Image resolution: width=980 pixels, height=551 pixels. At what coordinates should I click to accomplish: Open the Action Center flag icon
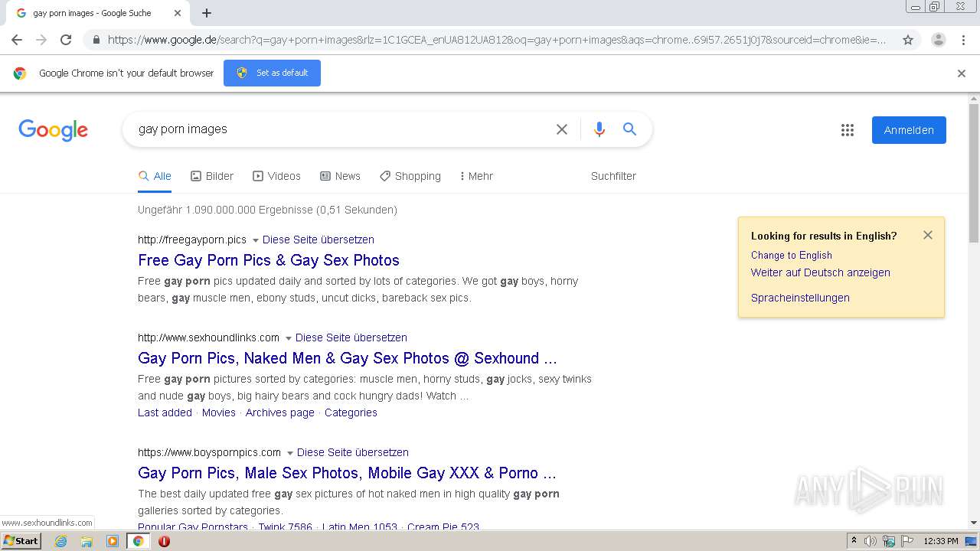(907, 541)
